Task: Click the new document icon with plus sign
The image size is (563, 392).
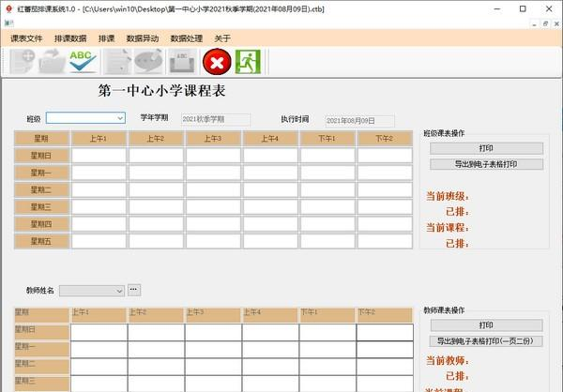Action: tap(23, 61)
